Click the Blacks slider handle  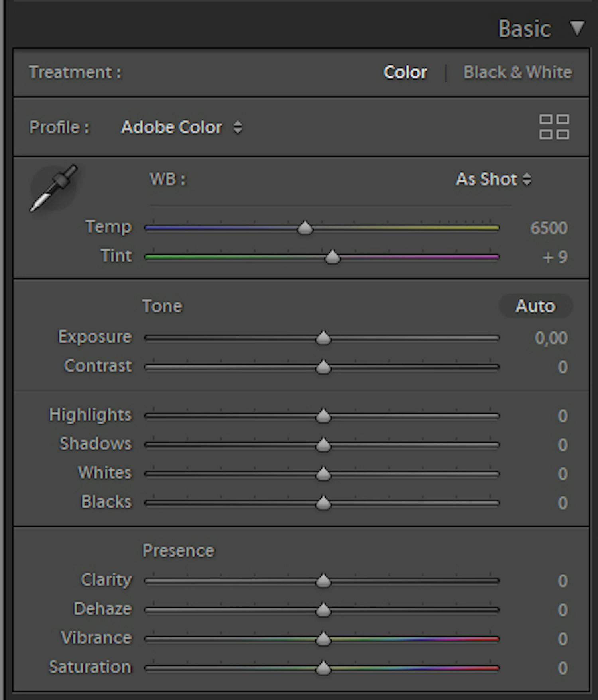[323, 503]
